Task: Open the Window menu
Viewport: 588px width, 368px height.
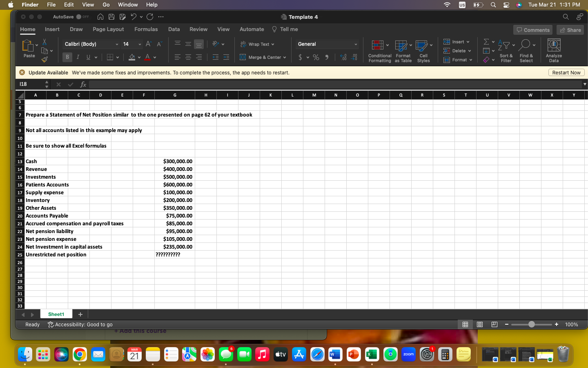Action: tap(127, 4)
